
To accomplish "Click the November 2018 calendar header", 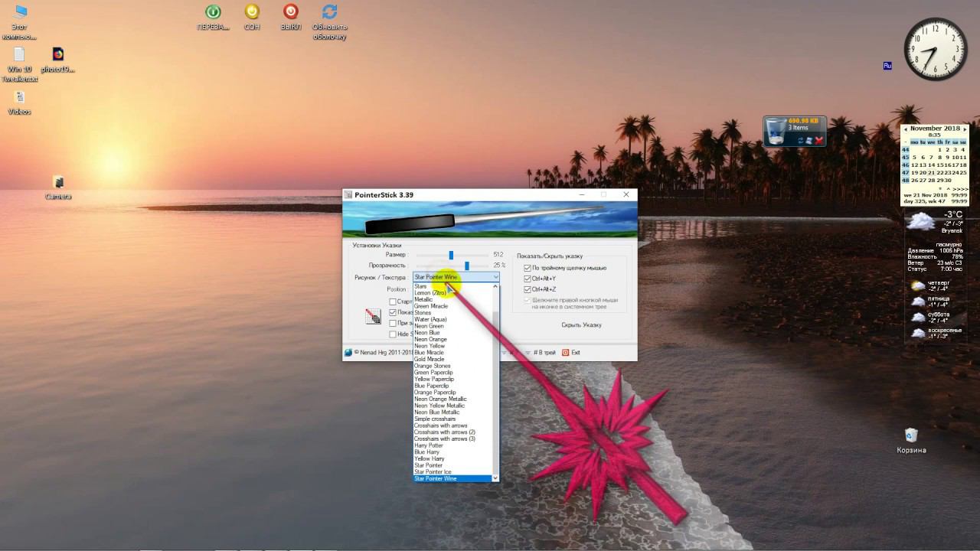I will [935, 129].
